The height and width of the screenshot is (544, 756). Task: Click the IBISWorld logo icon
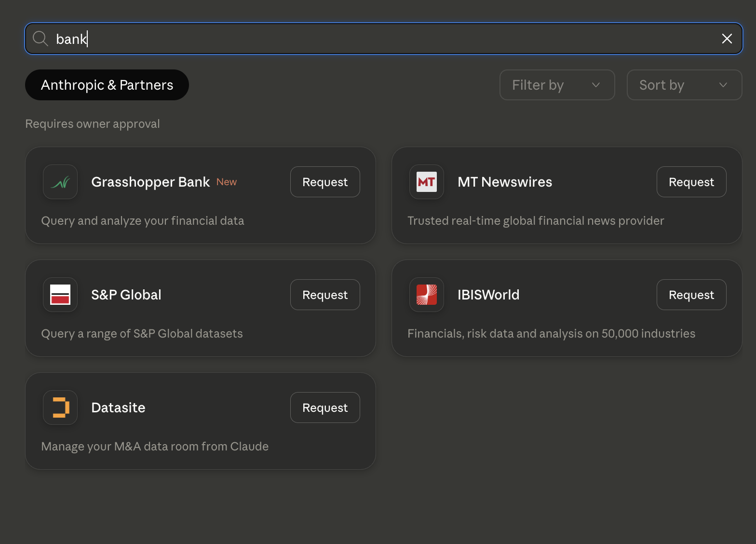[427, 295]
